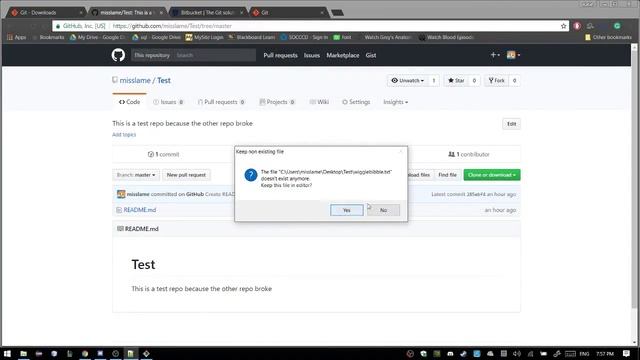This screenshot has width=640, height=360.
Task: Open the repository Settings tab
Action: 356,102
